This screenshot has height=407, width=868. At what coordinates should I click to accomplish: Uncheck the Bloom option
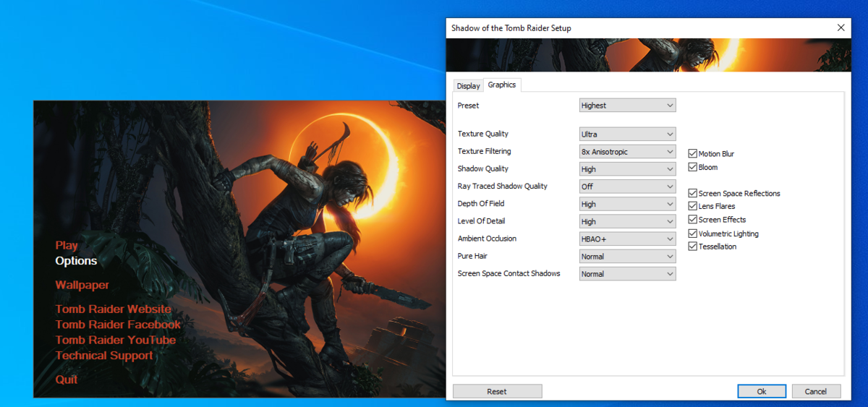[x=693, y=167]
